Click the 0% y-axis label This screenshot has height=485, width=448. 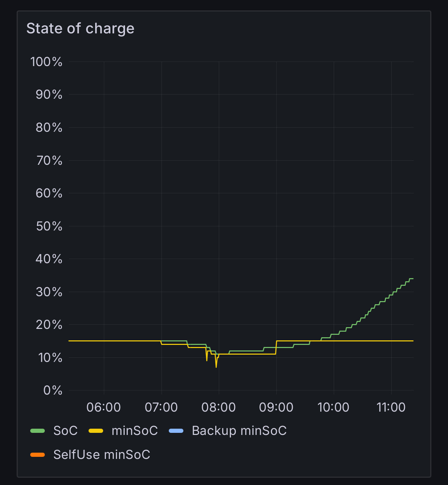[53, 390]
